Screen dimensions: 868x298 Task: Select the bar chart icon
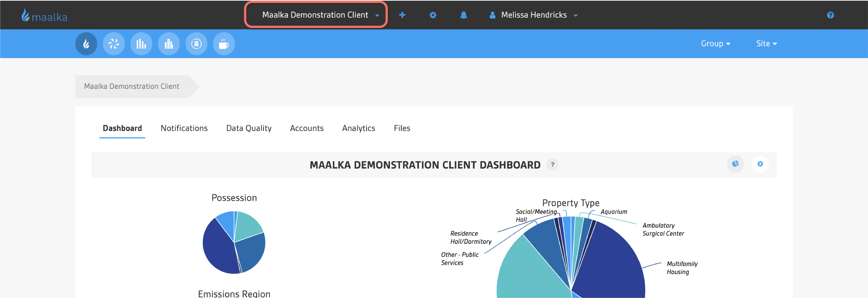pos(141,44)
